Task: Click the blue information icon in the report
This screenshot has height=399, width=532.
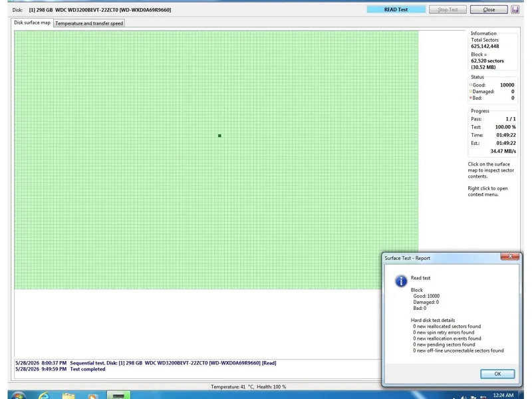Action: (x=401, y=281)
